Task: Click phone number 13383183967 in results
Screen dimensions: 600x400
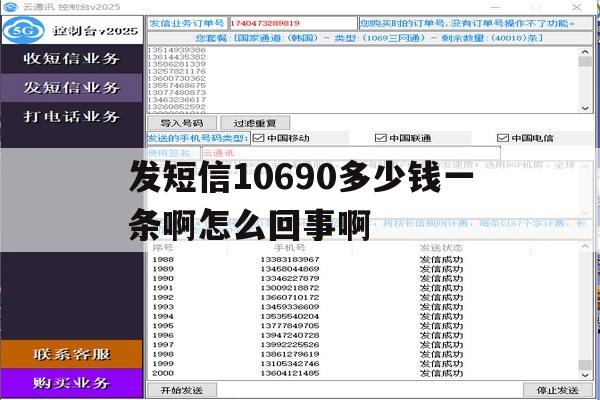Action: [290, 260]
